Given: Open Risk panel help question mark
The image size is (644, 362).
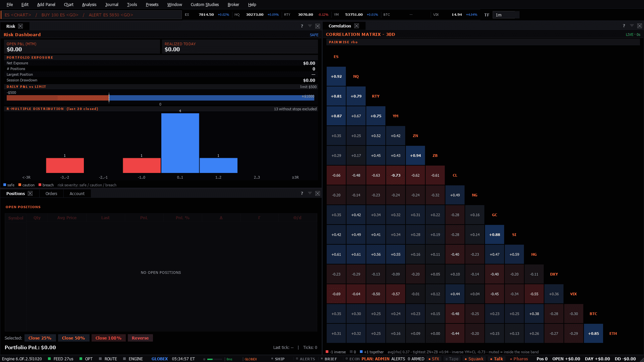Looking at the screenshot, I should (302, 26).
